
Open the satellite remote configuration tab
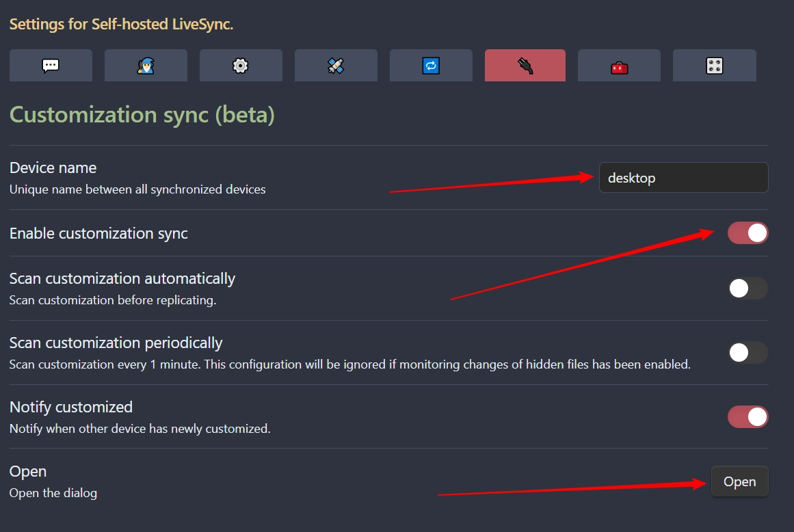tap(336, 65)
